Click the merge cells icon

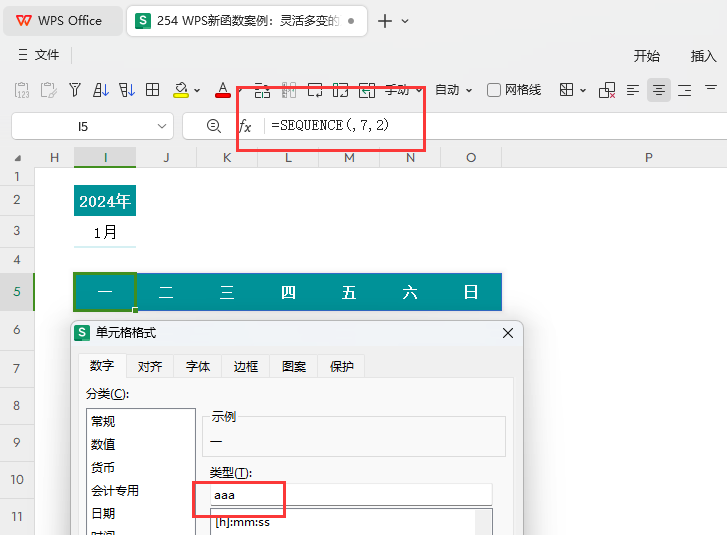pos(262,90)
